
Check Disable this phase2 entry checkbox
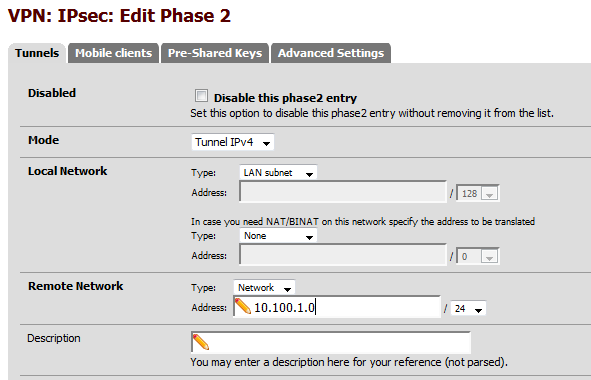click(201, 96)
